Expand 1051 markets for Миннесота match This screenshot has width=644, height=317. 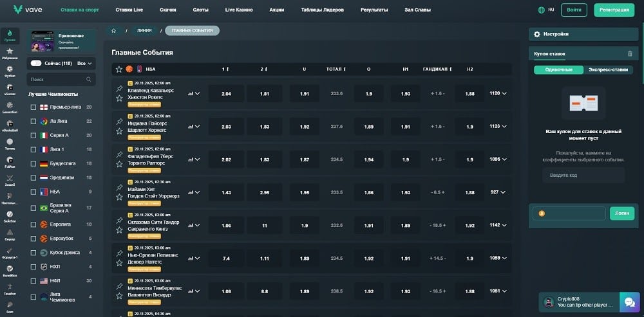[498, 291]
